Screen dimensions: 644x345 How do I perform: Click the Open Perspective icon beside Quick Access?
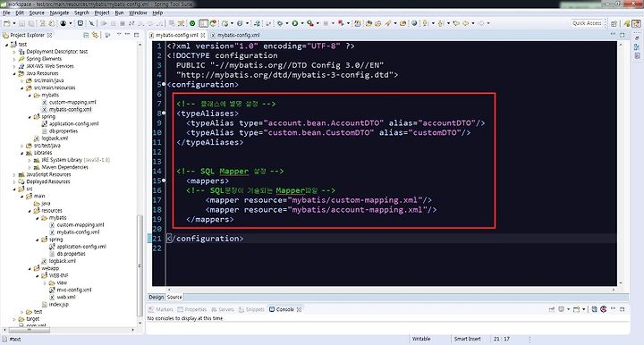[x=614, y=23]
